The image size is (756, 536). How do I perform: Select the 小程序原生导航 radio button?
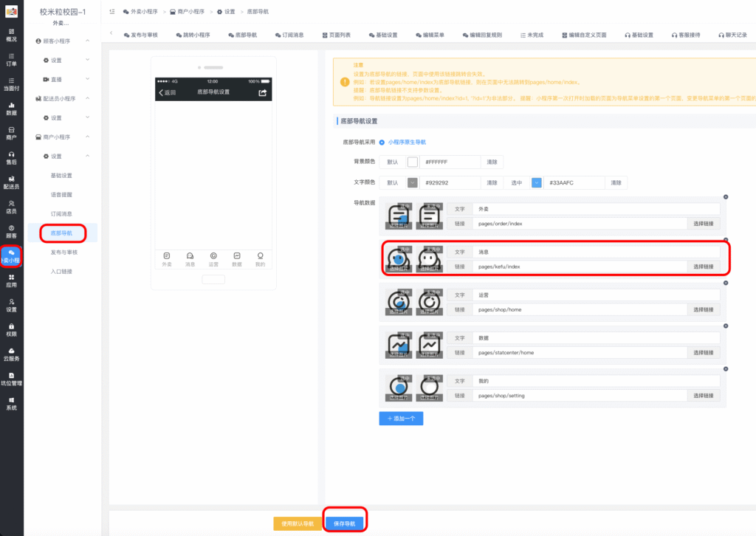tap(382, 142)
